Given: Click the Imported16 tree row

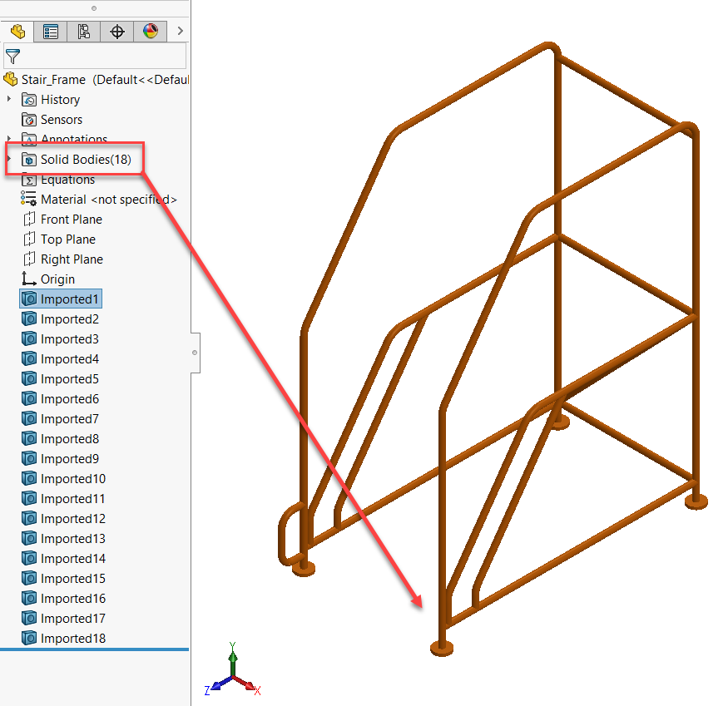Looking at the screenshot, I should (x=63, y=599).
